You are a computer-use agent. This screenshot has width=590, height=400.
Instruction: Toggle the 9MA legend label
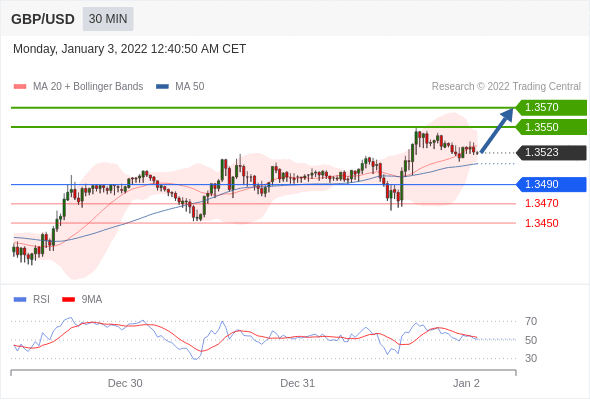tap(92, 300)
